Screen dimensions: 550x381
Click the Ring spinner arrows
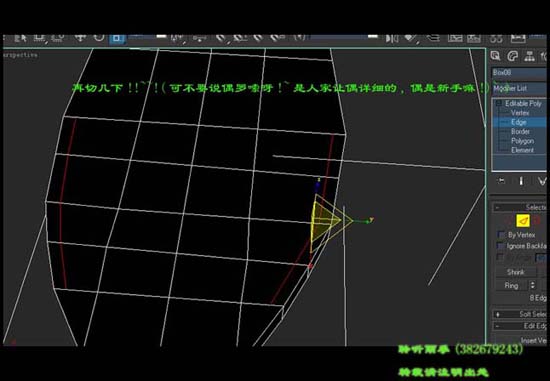tap(532, 285)
